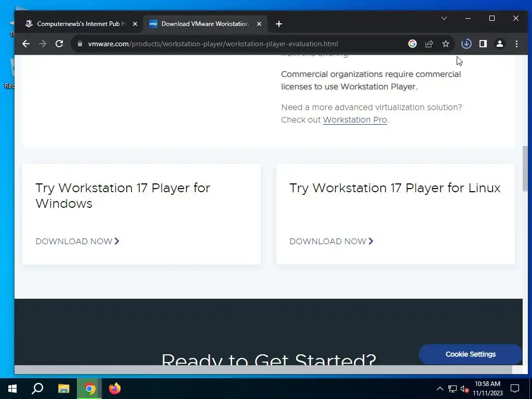The height and width of the screenshot is (399, 532).
Task: Open a new tab with plus button
Action: coord(279,24)
